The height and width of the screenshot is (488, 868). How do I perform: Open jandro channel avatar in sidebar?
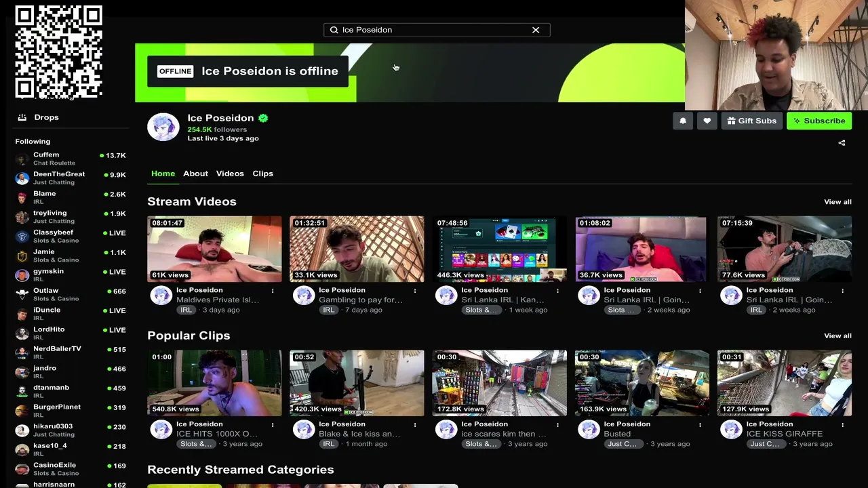(22, 372)
